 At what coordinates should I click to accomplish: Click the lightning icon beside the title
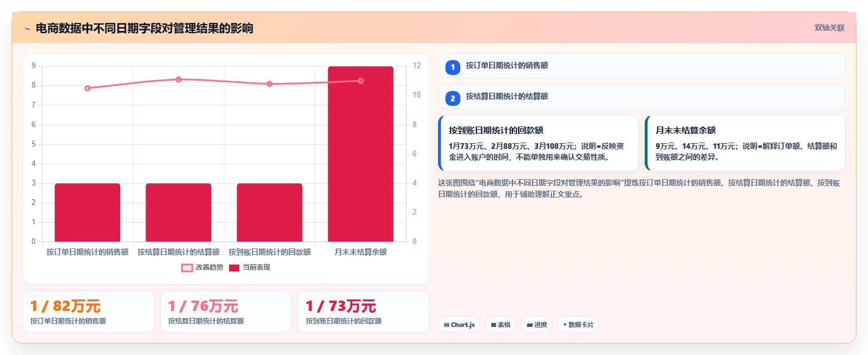tap(27, 29)
